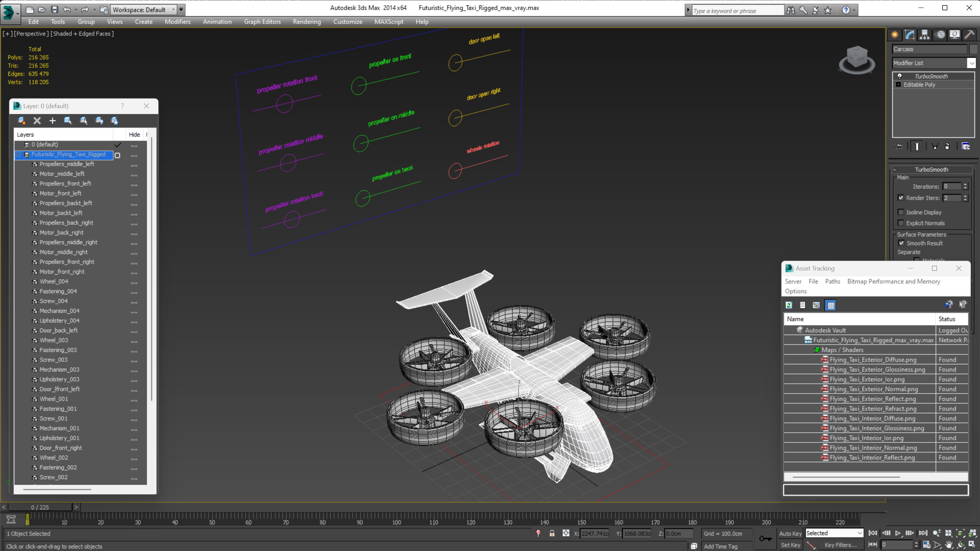The width and height of the screenshot is (980, 551).
Task: Click Create New Layer icon in Layer dialog
Action: coord(21,120)
